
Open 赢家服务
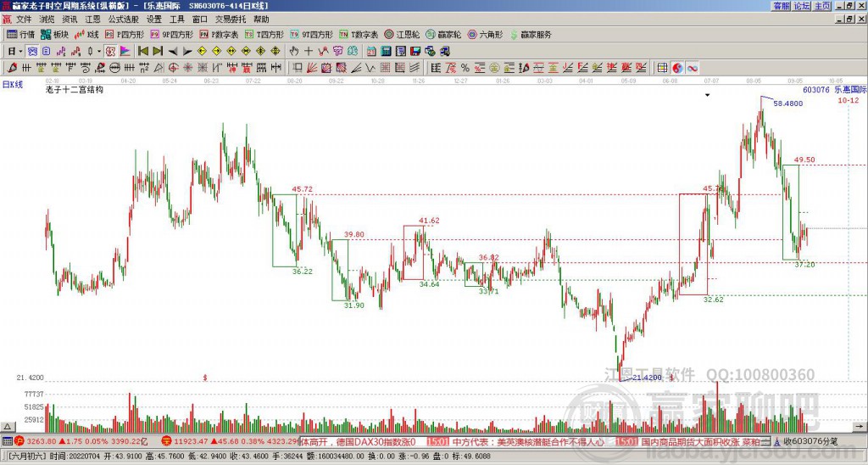coord(531,34)
